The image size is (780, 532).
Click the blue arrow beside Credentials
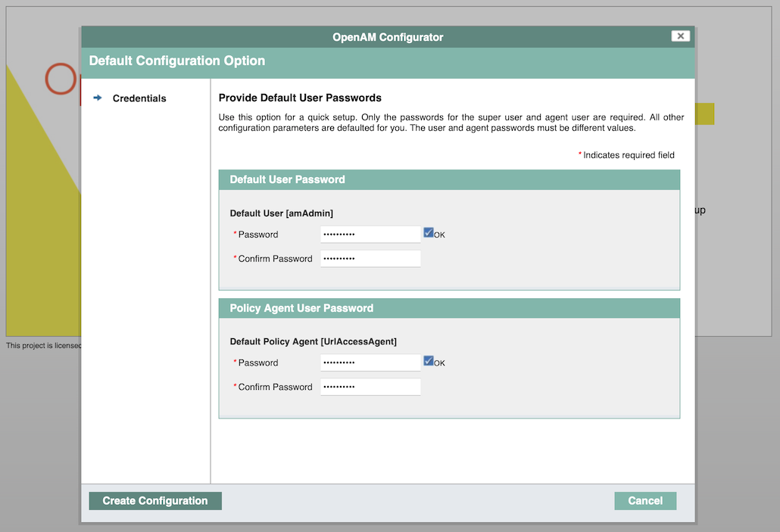[x=98, y=98]
